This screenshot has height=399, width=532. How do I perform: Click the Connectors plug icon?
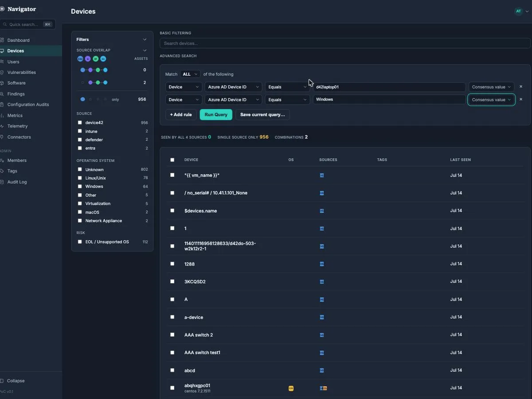pyautogui.click(x=2, y=137)
